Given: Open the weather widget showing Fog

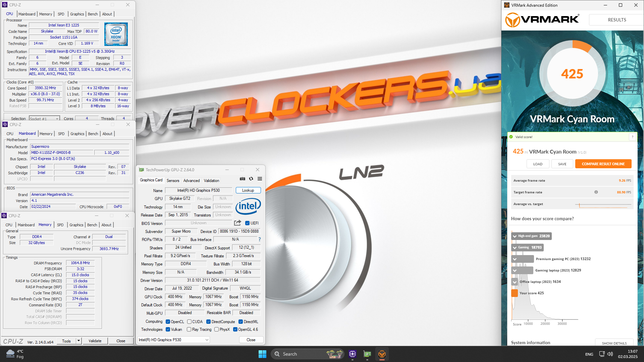Looking at the screenshot, I should [15, 354].
